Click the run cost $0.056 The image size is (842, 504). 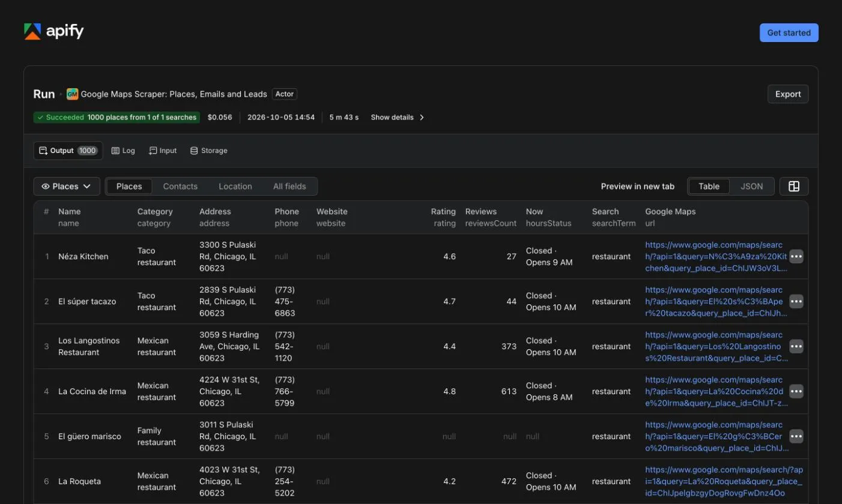[x=220, y=118]
